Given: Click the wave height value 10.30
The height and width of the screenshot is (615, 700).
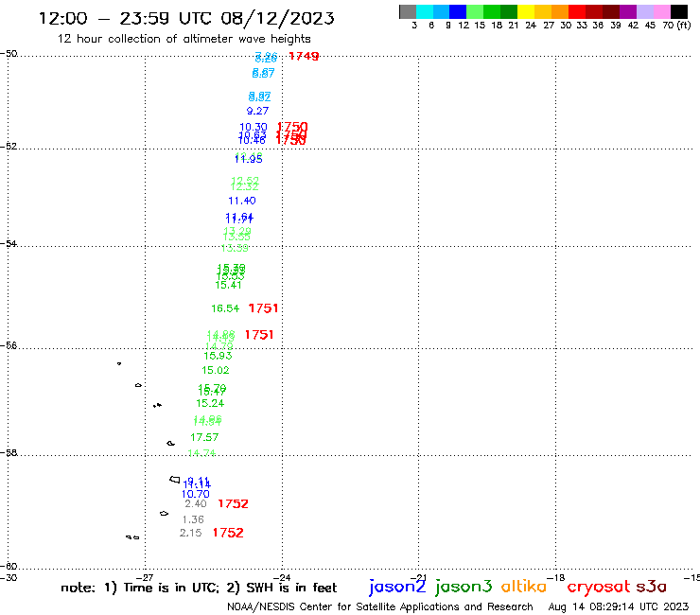Looking at the screenshot, I should pyautogui.click(x=254, y=127).
